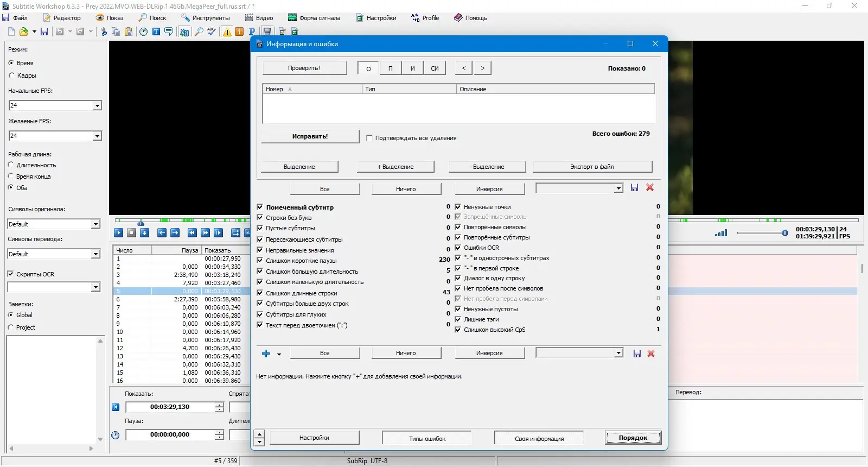Click the Проверить! button
This screenshot has height=467, width=868.
click(x=304, y=68)
